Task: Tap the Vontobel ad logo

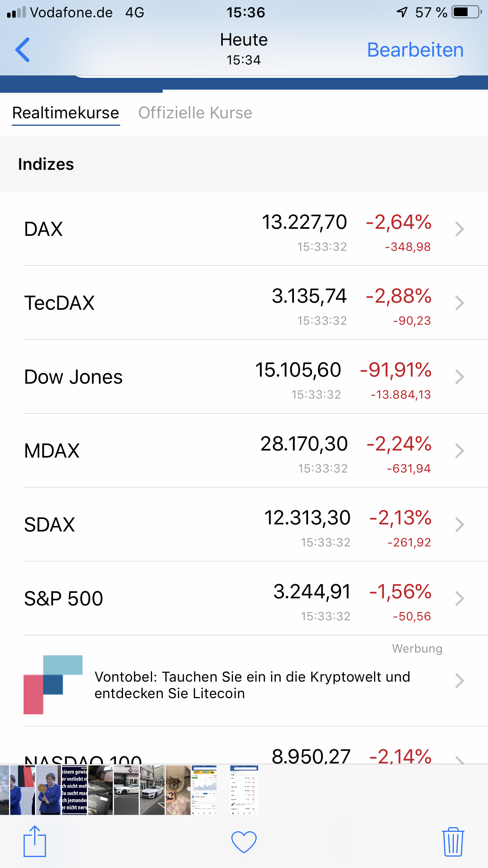Action: point(53,684)
